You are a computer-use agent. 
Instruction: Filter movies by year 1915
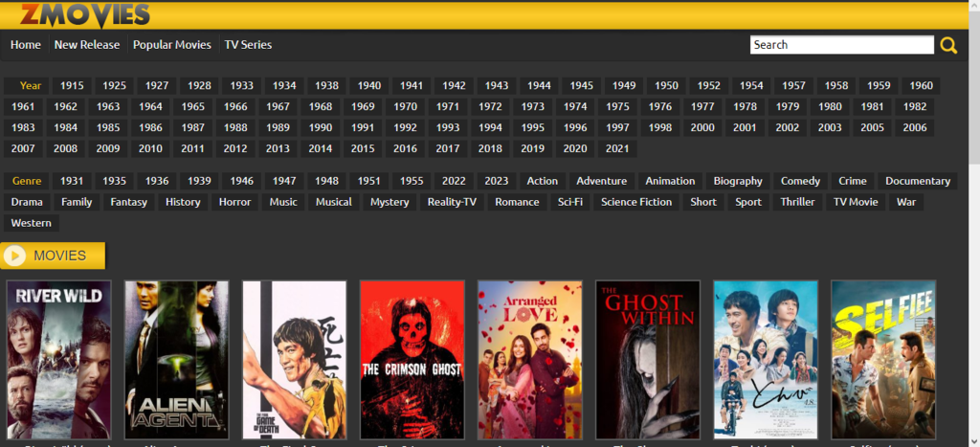pyautogui.click(x=72, y=85)
